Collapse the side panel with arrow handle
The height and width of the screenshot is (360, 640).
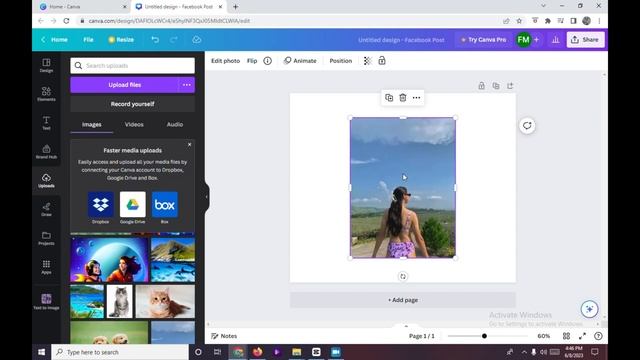[x=207, y=197]
